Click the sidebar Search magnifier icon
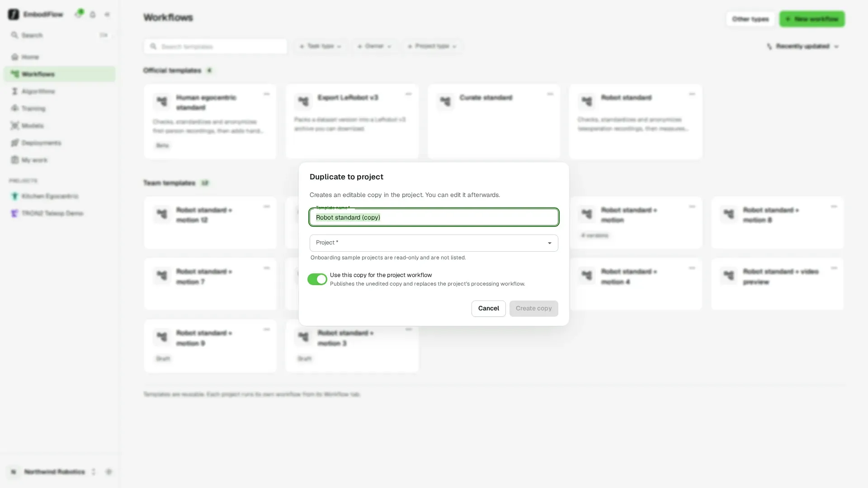Screen dimensions: 868x488 pos(14,35)
